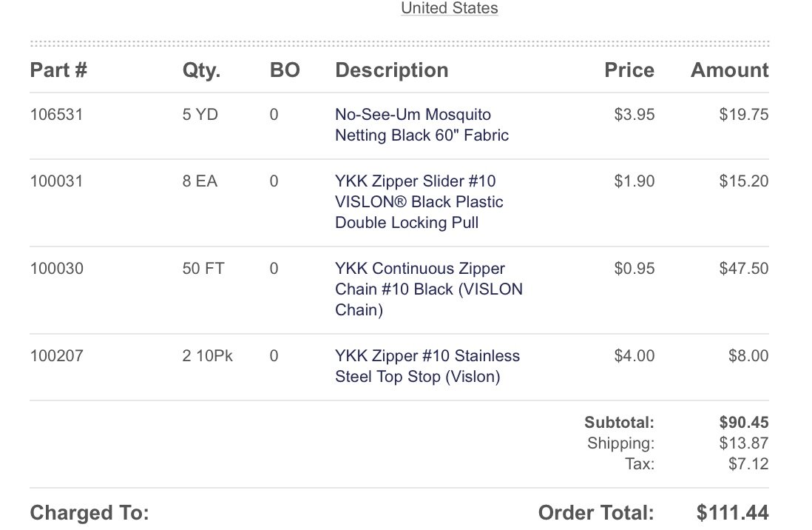Click the Part # column header
Image resolution: width=812 pixels, height=530 pixels.
(58, 70)
